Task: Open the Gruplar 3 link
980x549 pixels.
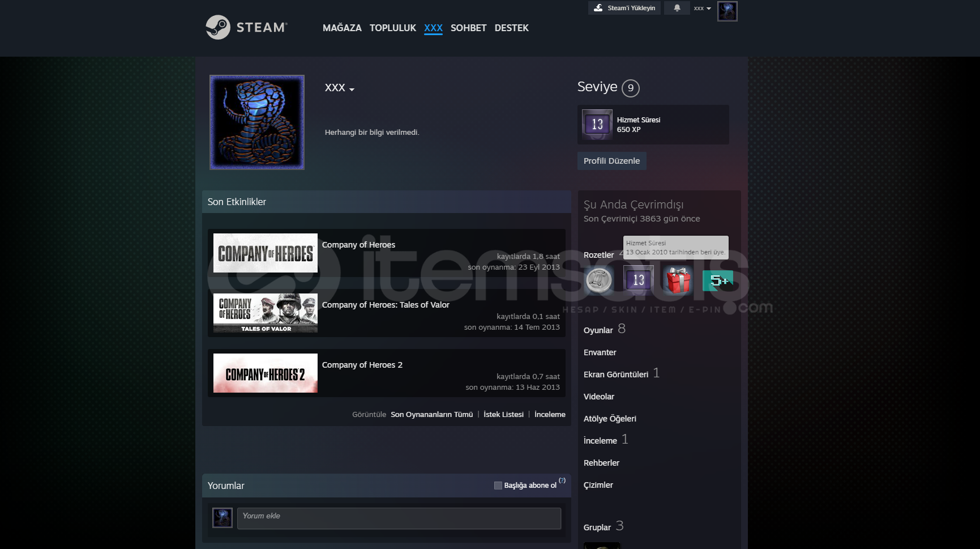Action: [x=604, y=526]
